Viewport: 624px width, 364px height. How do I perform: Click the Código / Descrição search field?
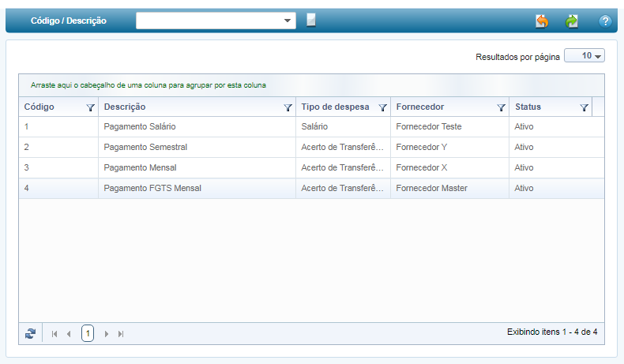pos(209,21)
